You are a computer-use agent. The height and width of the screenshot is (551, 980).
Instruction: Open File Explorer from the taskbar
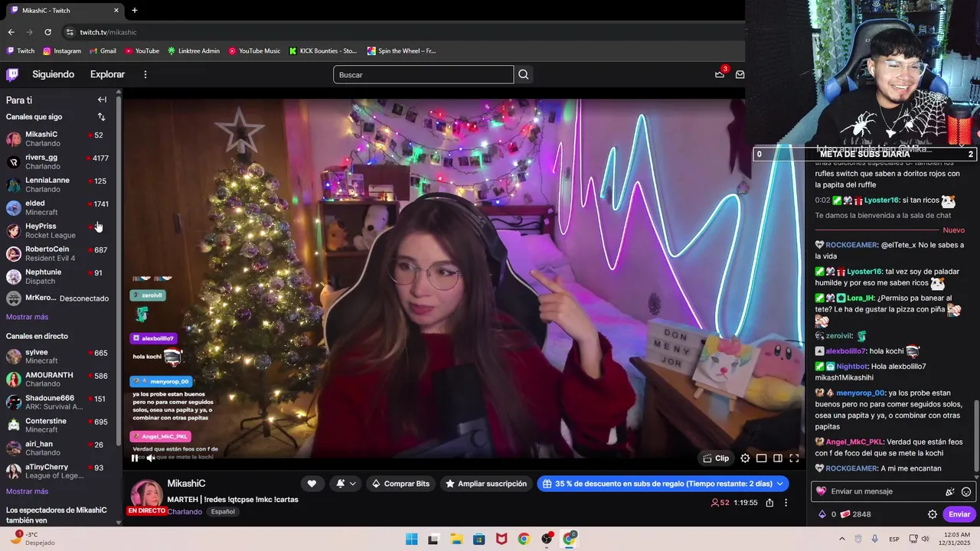pyautogui.click(x=456, y=539)
